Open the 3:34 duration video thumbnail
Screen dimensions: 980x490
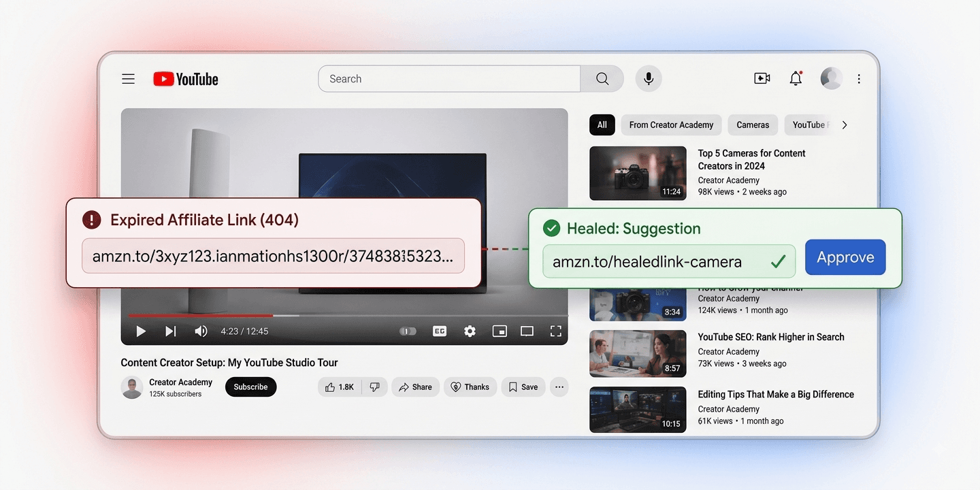[638, 304]
